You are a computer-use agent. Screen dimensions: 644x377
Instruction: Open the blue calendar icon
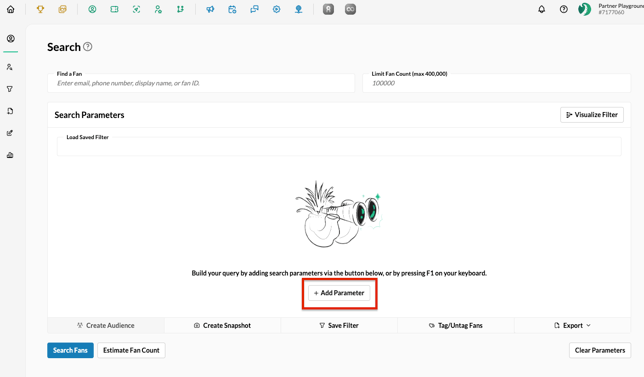coord(232,9)
